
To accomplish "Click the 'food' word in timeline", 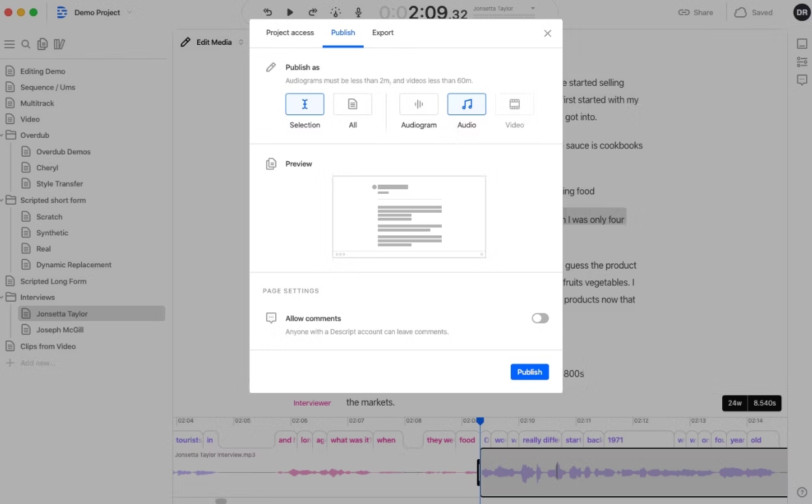I will (x=467, y=440).
